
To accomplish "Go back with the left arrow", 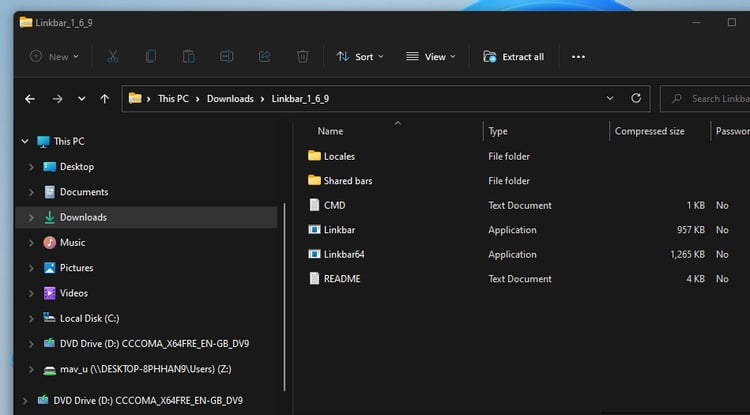I will pyautogui.click(x=30, y=99).
